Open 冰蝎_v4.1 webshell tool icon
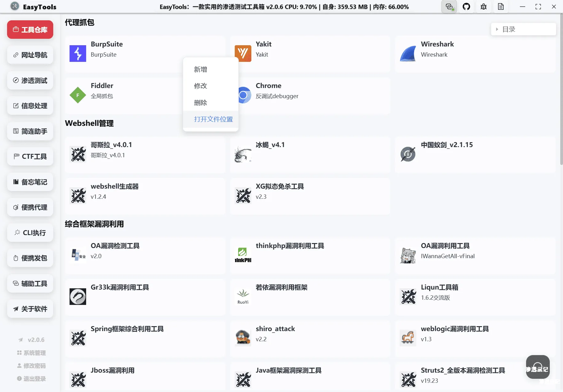Image resolution: width=563 pixels, height=392 pixels. 243,154
